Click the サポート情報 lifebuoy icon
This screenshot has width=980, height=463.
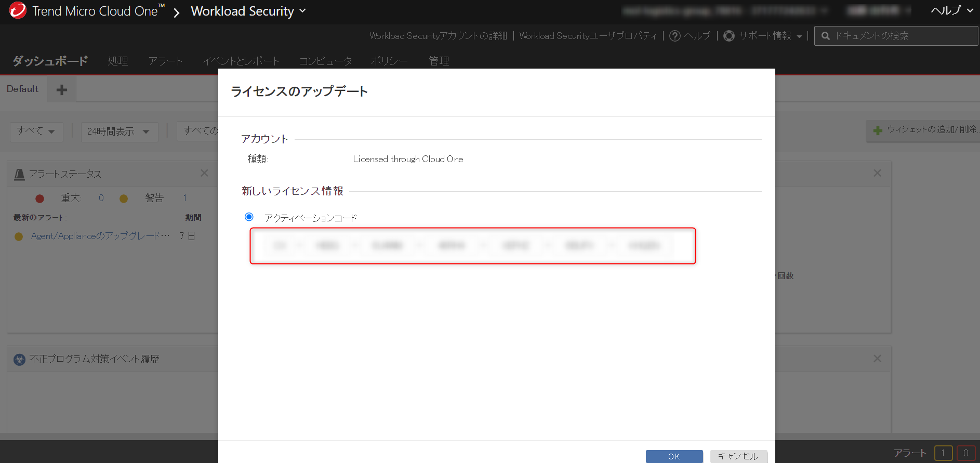729,36
